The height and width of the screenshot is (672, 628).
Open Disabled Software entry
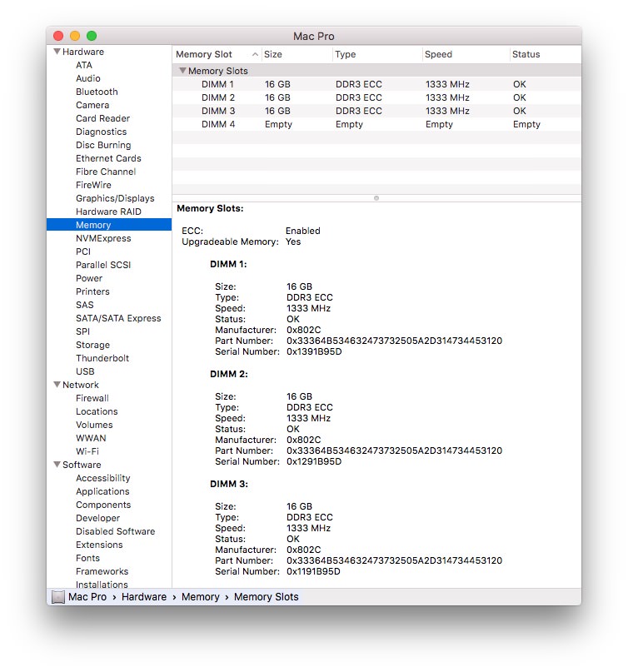tap(115, 531)
